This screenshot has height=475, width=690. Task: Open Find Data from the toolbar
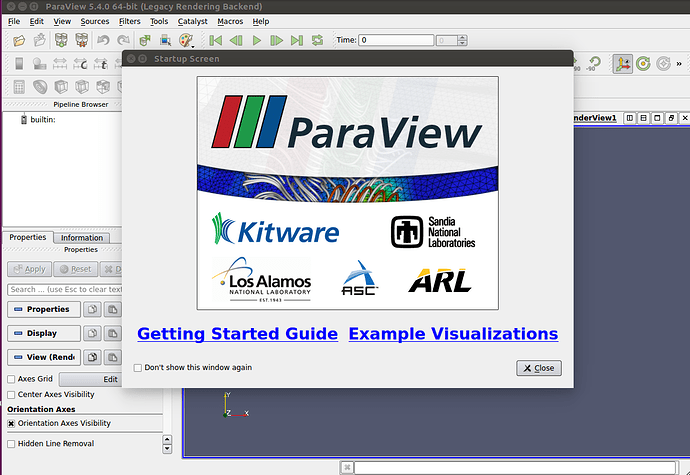(x=165, y=41)
